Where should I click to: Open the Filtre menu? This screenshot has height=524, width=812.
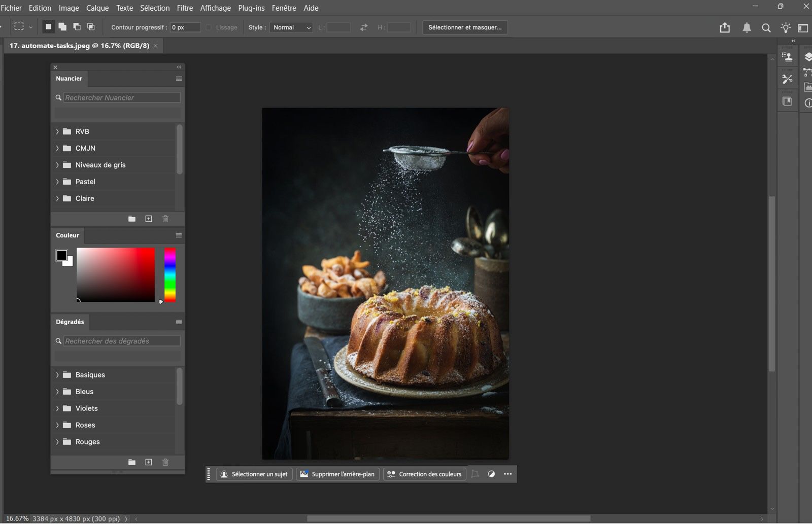point(185,8)
